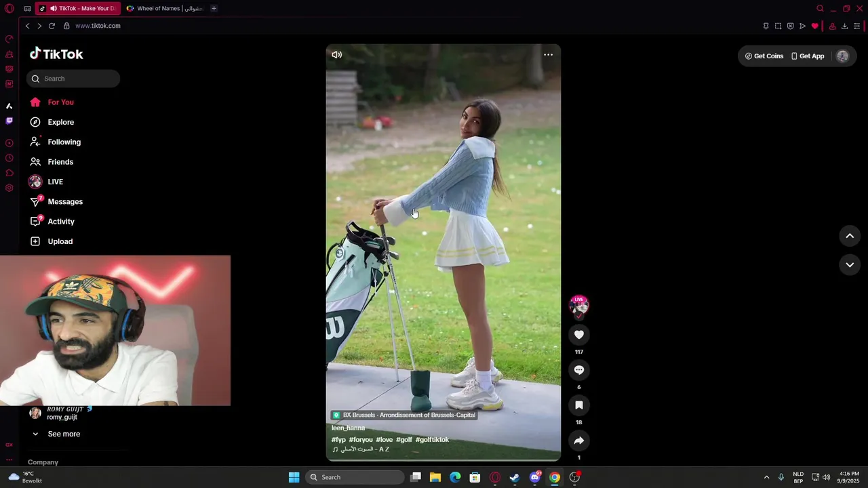Screen dimensions: 868x488
Task: Reload the TikTok page
Action: 52,26
